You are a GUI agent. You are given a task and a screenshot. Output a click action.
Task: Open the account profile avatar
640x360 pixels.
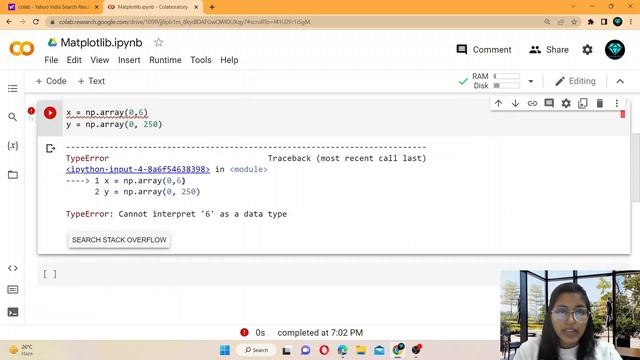click(x=615, y=50)
